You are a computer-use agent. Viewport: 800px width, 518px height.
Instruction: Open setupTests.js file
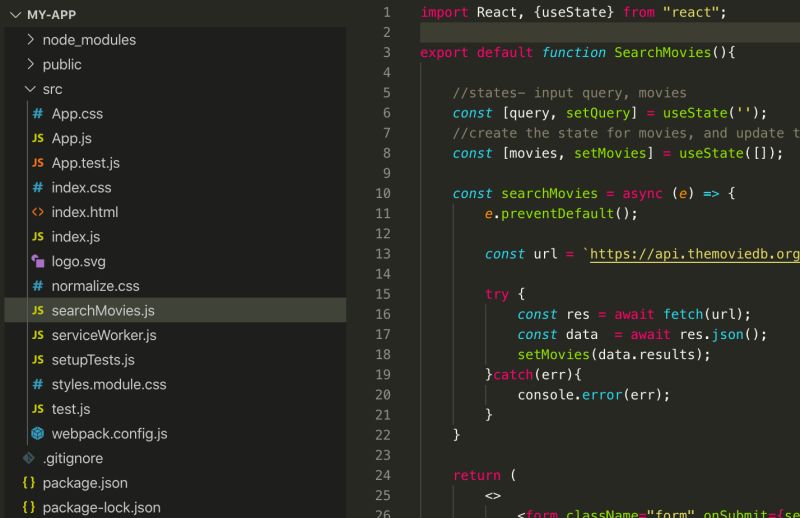point(93,360)
